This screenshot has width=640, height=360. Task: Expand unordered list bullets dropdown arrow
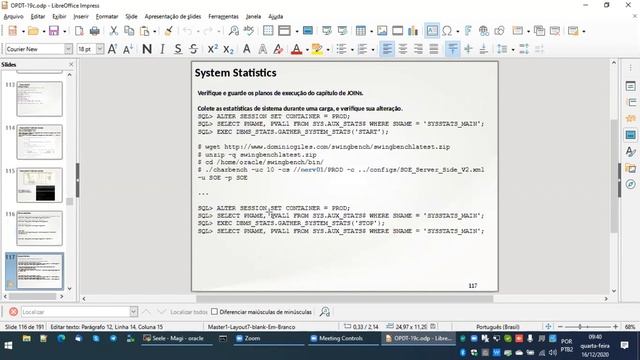point(352,50)
